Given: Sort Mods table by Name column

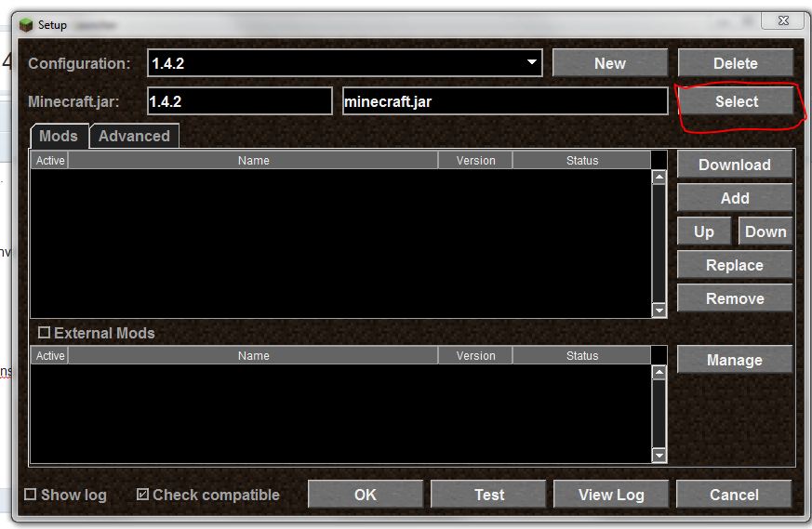Looking at the screenshot, I should pyautogui.click(x=253, y=161).
